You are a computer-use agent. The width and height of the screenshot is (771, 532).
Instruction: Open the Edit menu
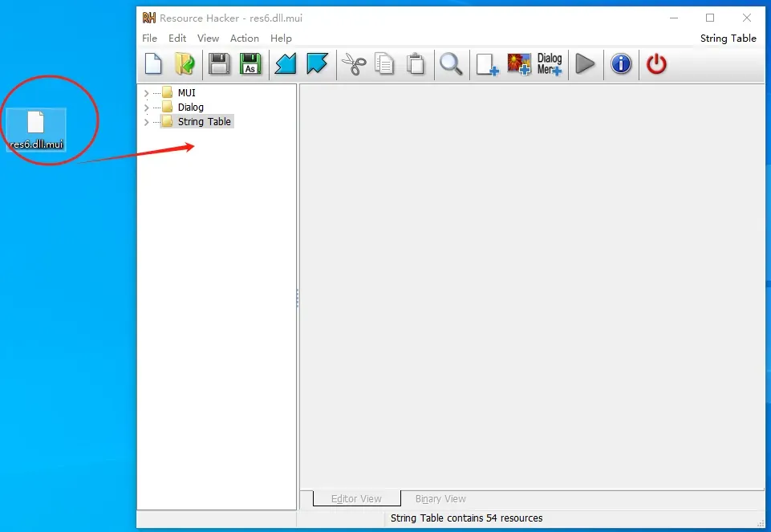[177, 39]
